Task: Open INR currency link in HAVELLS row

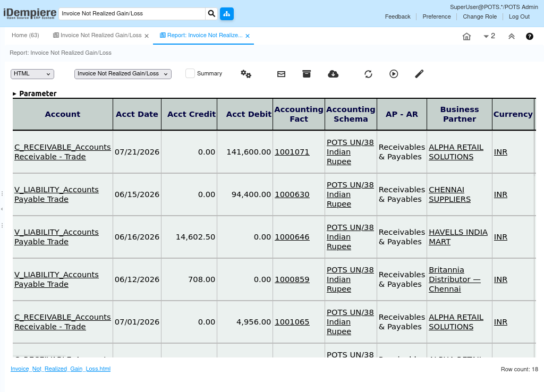Action: click(x=500, y=237)
